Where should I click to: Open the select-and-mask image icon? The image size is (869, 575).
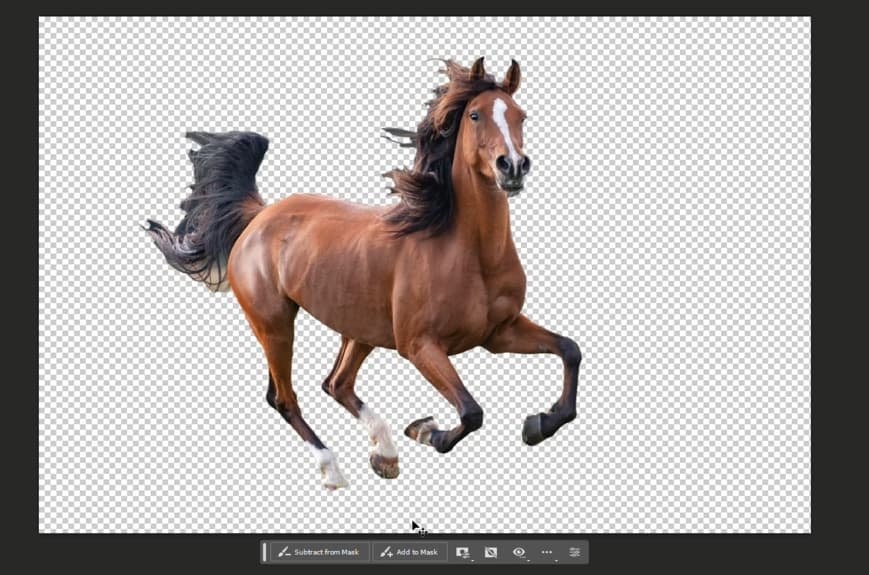tap(461, 551)
